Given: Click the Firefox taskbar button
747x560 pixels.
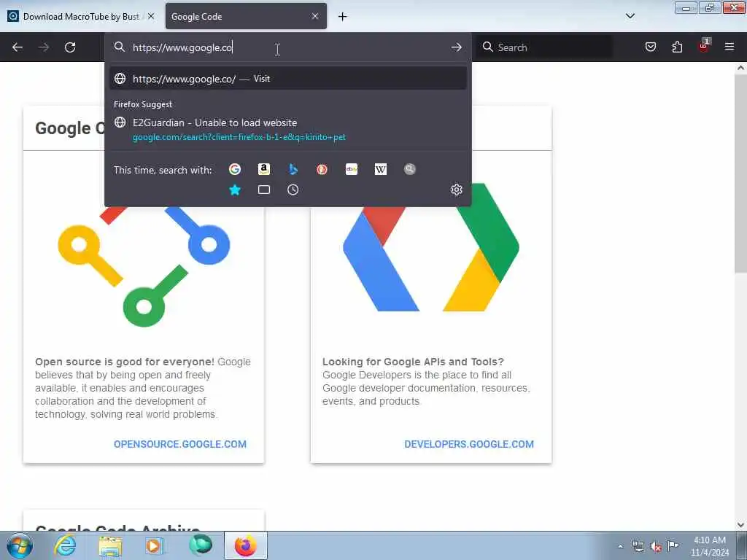Looking at the screenshot, I should pos(246,545).
